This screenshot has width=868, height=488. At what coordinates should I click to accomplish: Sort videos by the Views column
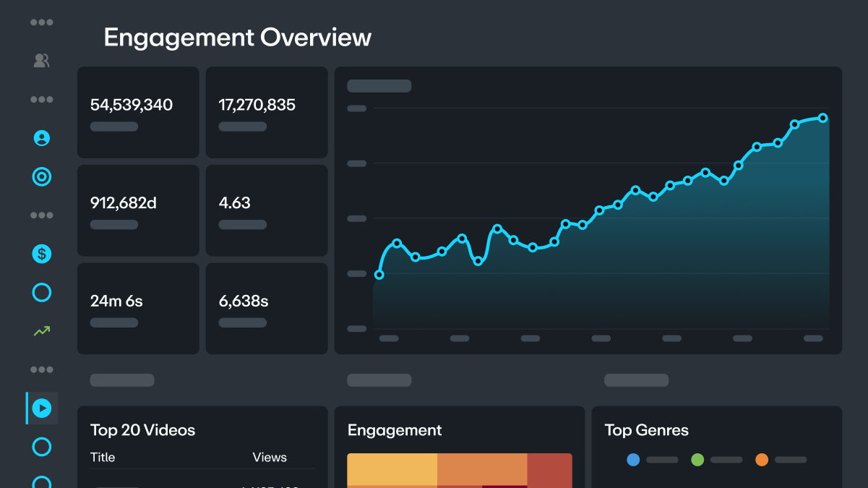tap(270, 458)
